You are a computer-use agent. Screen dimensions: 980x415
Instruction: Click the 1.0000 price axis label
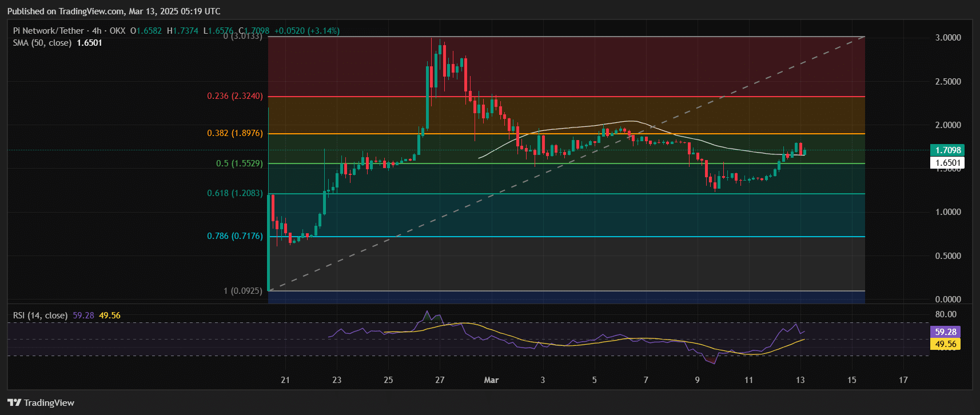click(948, 212)
